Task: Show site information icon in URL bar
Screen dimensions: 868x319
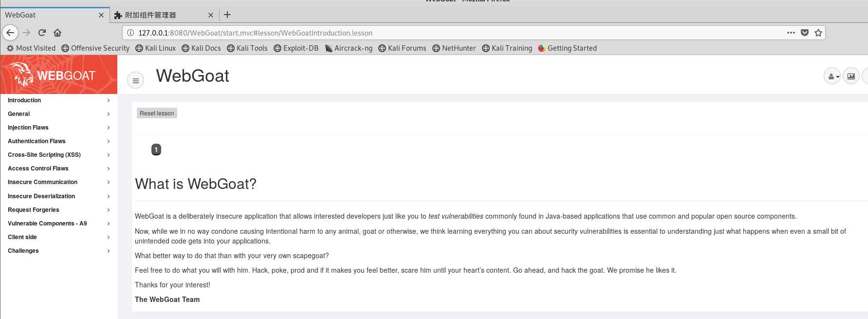Action: [130, 33]
